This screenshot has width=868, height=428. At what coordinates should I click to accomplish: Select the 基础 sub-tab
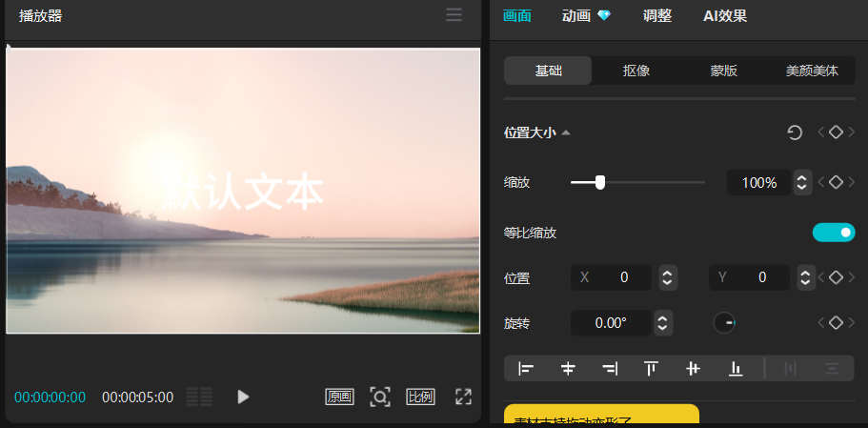pos(548,71)
